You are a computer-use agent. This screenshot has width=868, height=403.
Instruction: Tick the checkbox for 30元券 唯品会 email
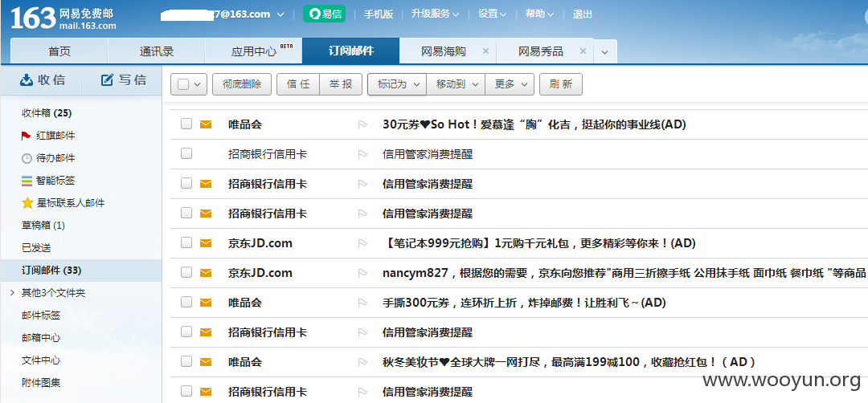(x=186, y=124)
